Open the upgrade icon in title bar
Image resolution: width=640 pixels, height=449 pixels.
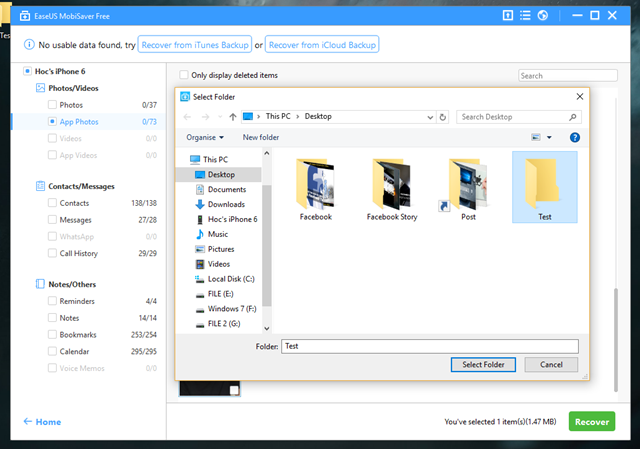coord(507,16)
